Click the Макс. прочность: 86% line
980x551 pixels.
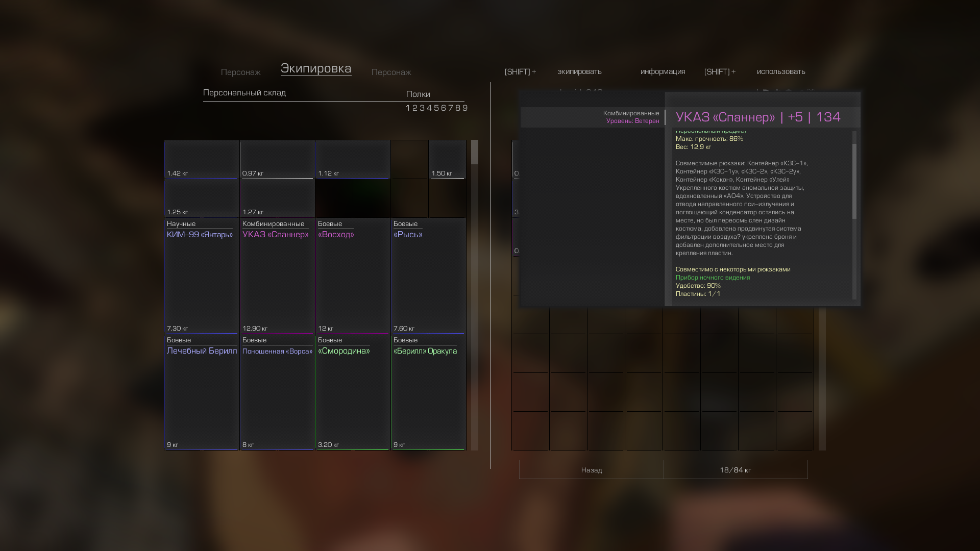pyautogui.click(x=709, y=139)
